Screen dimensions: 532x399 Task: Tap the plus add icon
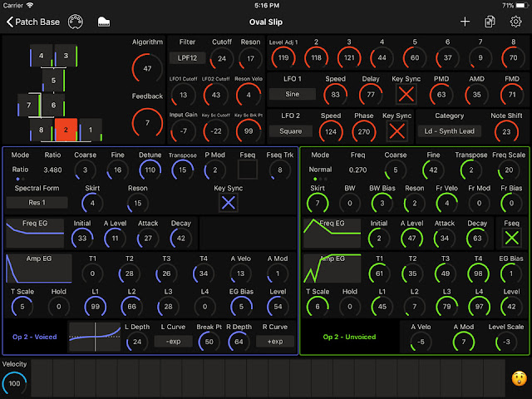point(465,22)
